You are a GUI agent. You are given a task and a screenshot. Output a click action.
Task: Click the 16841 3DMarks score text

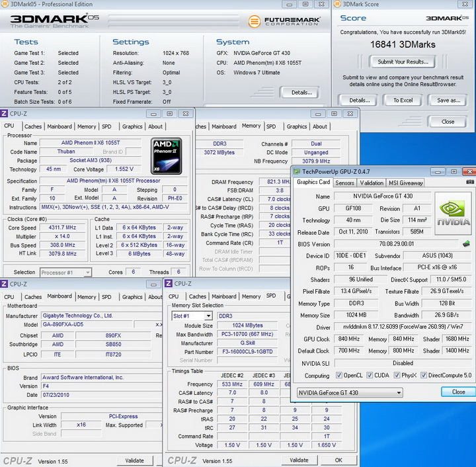(x=403, y=44)
